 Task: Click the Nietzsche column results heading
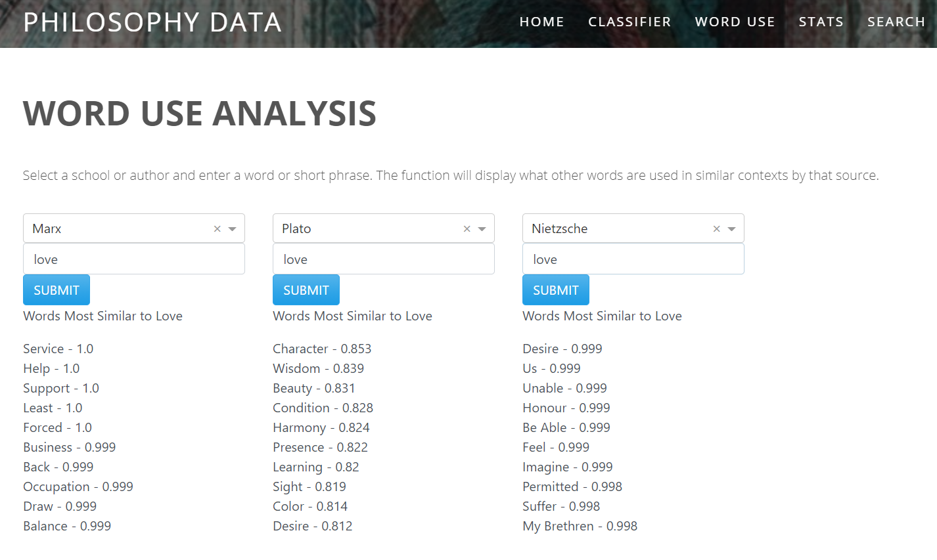tap(602, 316)
